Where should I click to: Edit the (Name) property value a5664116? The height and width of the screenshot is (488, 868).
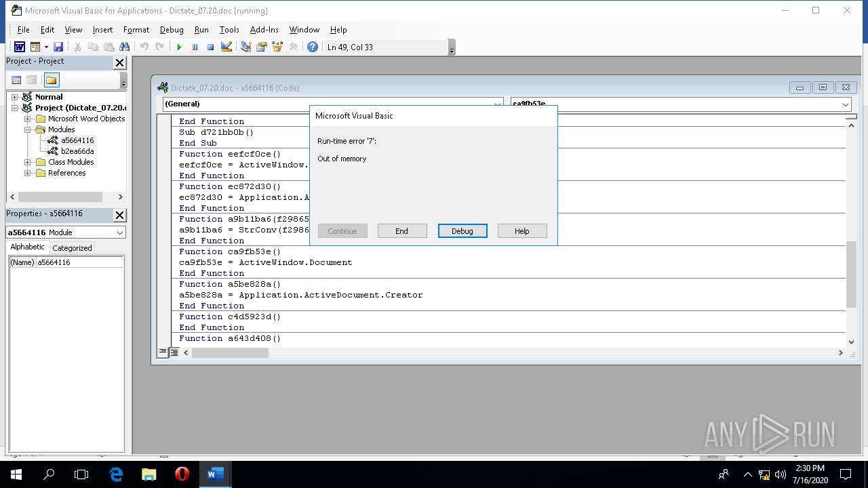point(79,262)
